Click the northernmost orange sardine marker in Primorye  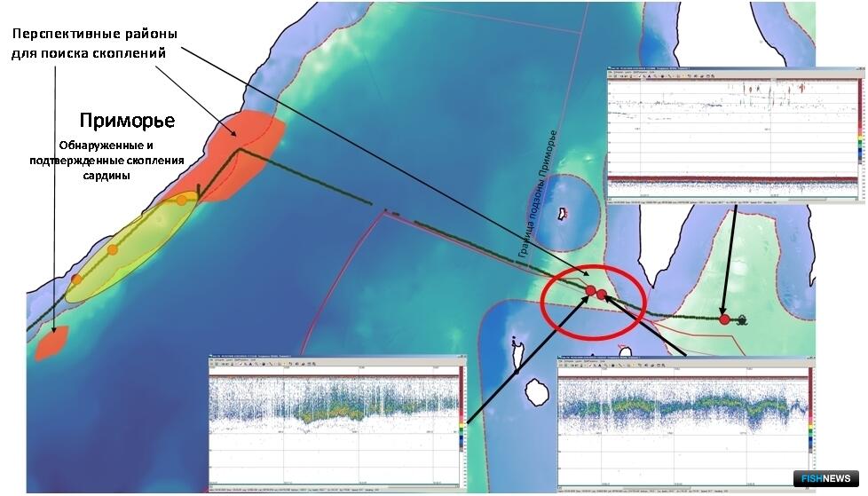[182, 200]
